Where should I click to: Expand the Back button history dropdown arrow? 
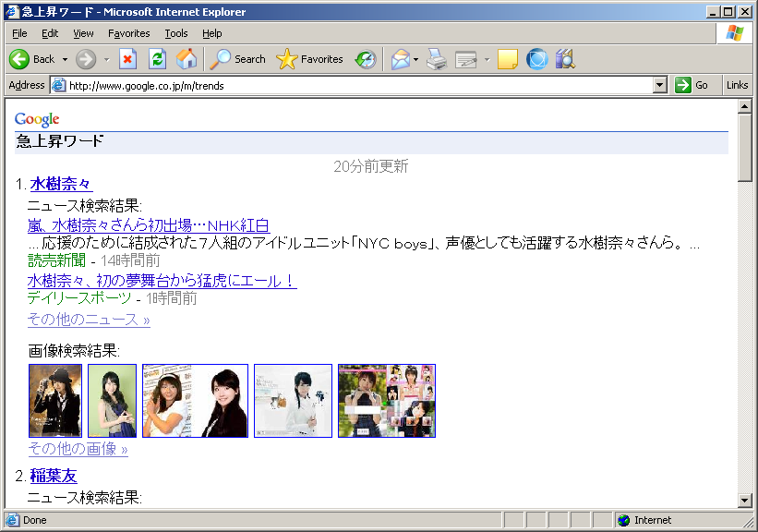[x=64, y=59]
